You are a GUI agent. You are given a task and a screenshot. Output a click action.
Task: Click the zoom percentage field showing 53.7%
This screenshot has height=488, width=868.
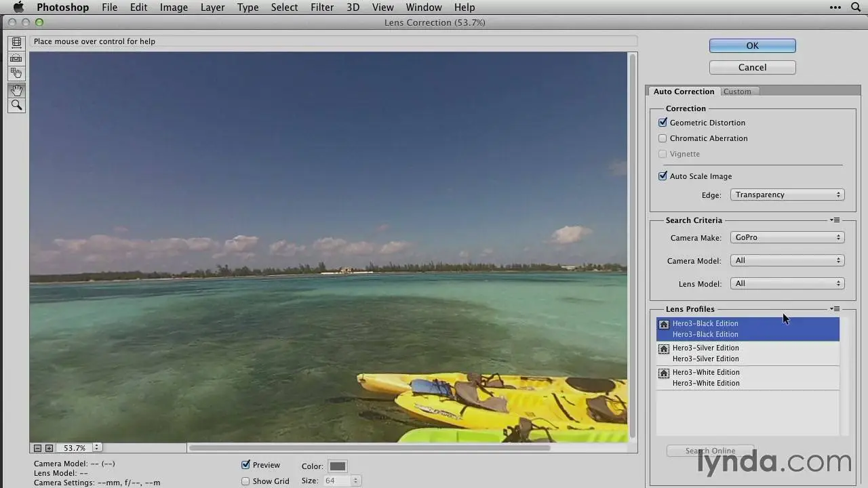pyautogui.click(x=74, y=448)
